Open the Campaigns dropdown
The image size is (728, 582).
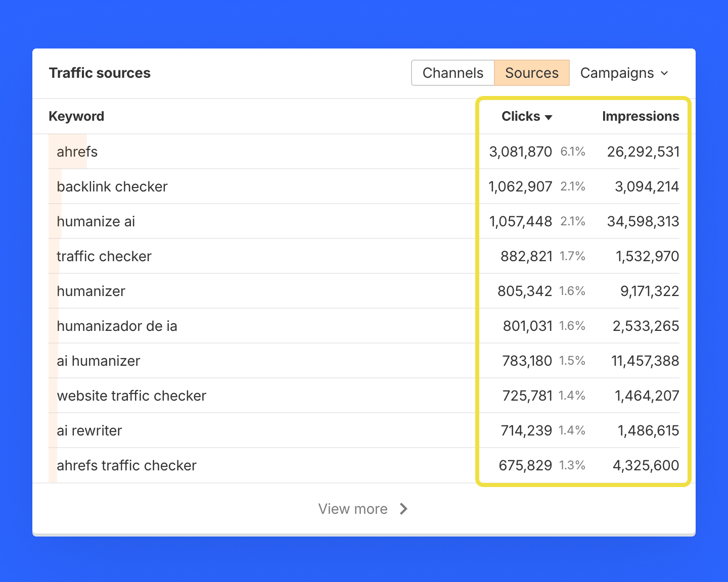[624, 73]
